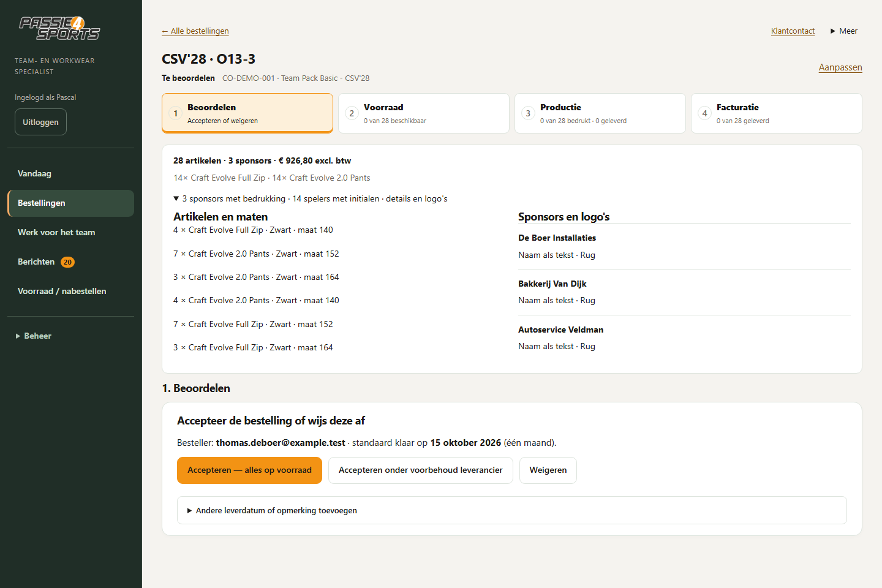Image resolution: width=882 pixels, height=588 pixels.
Task: Click sponsor Bakkerij Van Dijk
Action: tap(552, 284)
